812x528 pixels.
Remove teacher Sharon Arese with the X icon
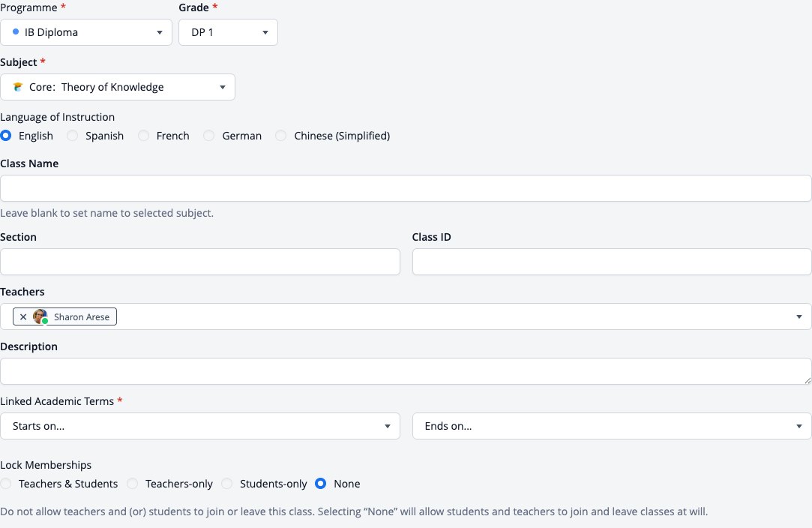pos(22,316)
